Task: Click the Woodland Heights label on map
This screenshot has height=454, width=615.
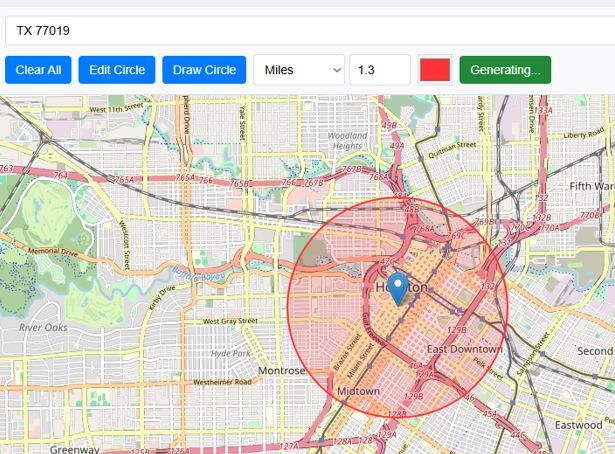Action: click(x=347, y=140)
